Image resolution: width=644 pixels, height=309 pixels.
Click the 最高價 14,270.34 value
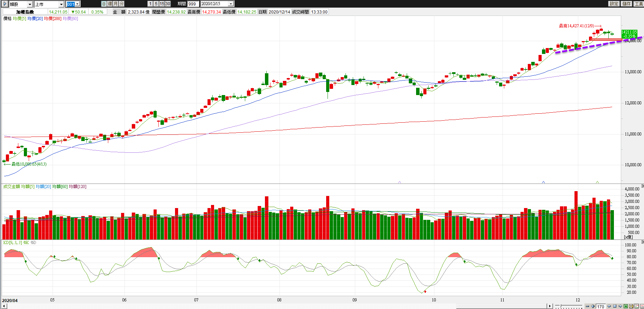[x=211, y=12]
